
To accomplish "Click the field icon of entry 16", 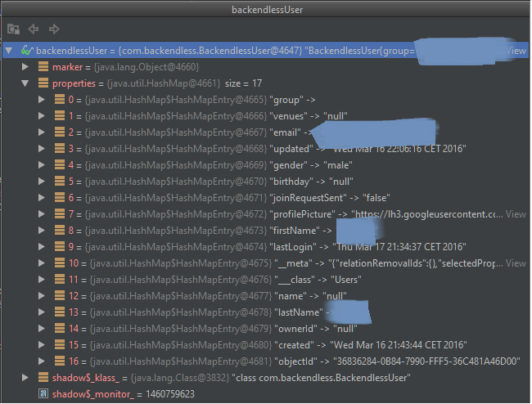I will 60,361.
